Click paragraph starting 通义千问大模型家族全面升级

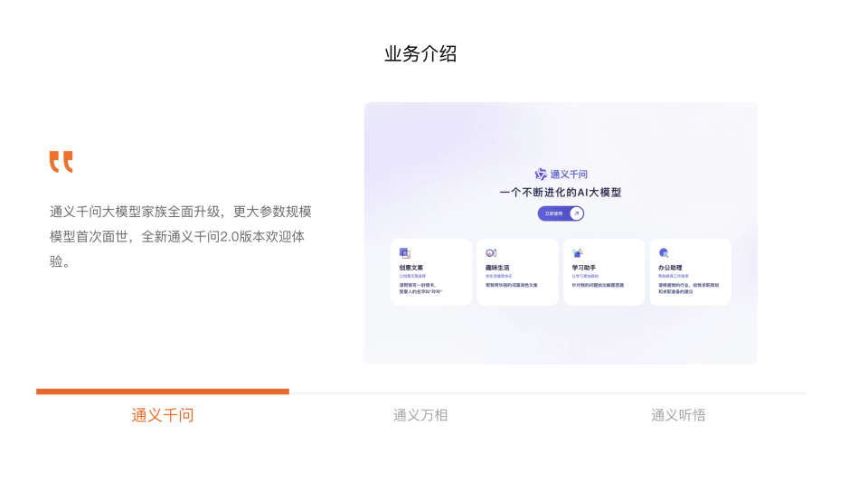pos(181,236)
